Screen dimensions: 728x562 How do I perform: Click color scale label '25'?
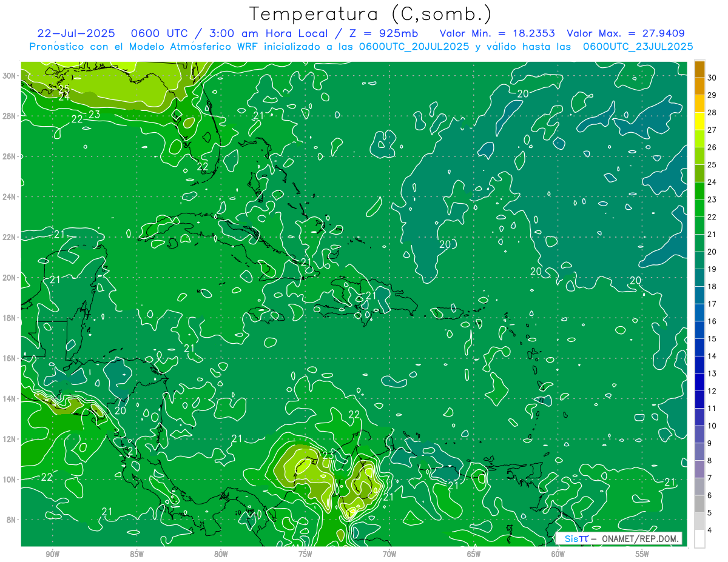click(x=712, y=165)
